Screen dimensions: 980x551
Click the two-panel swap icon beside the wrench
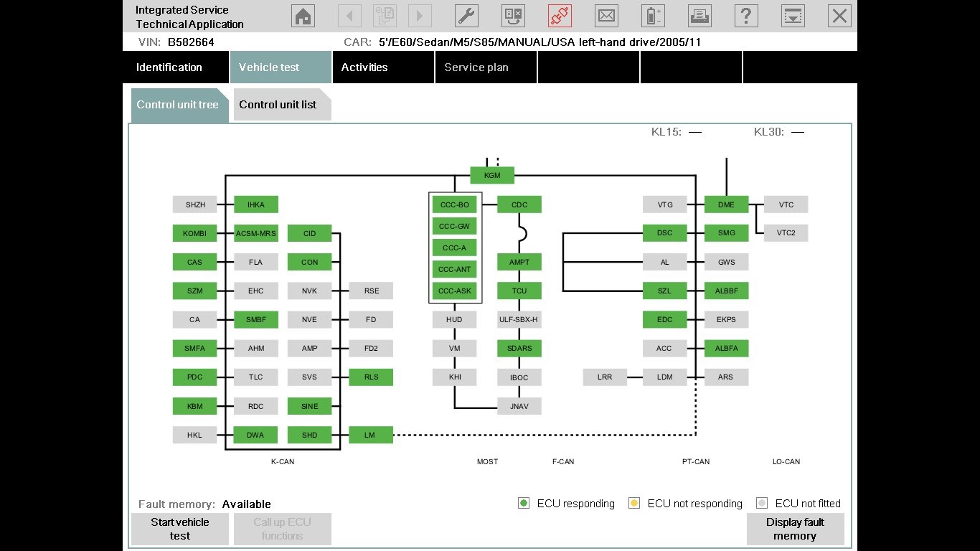(513, 16)
